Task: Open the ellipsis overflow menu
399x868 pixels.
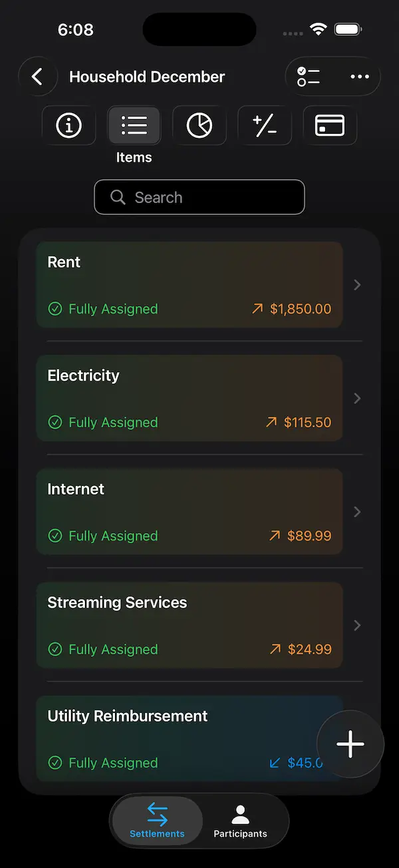Action: point(360,77)
